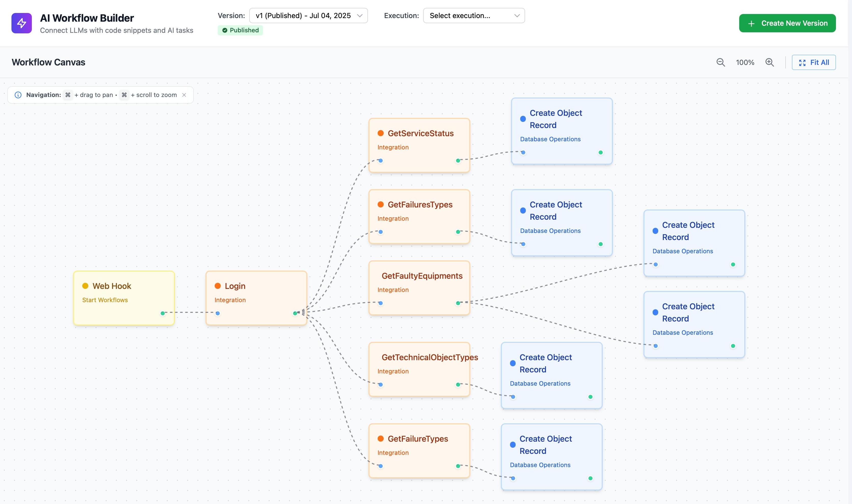The height and width of the screenshot is (504, 852).
Task: Click the yellow dot on Web Hook node
Action: (85, 286)
